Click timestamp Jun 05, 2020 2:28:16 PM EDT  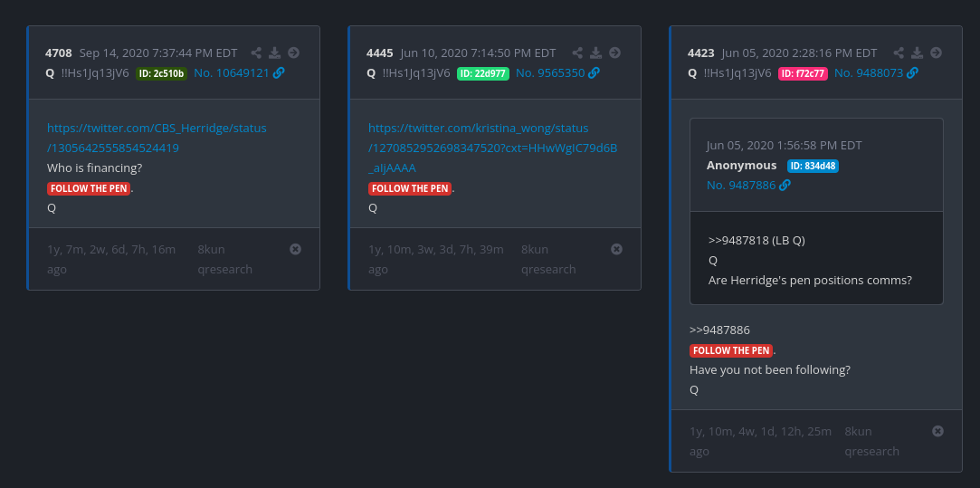(799, 53)
